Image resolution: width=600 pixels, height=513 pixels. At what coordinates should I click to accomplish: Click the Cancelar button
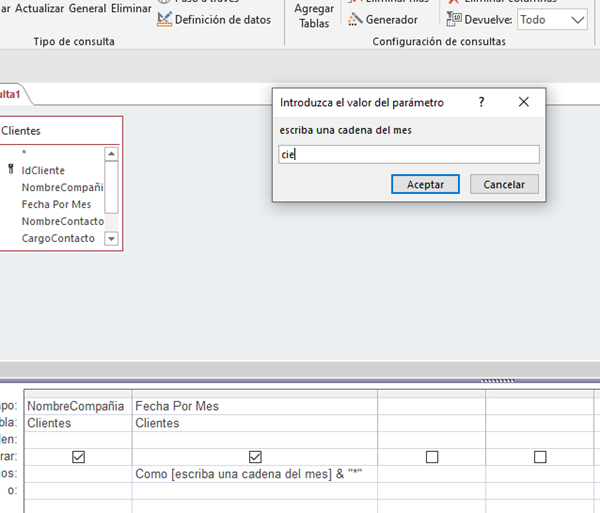[504, 184]
